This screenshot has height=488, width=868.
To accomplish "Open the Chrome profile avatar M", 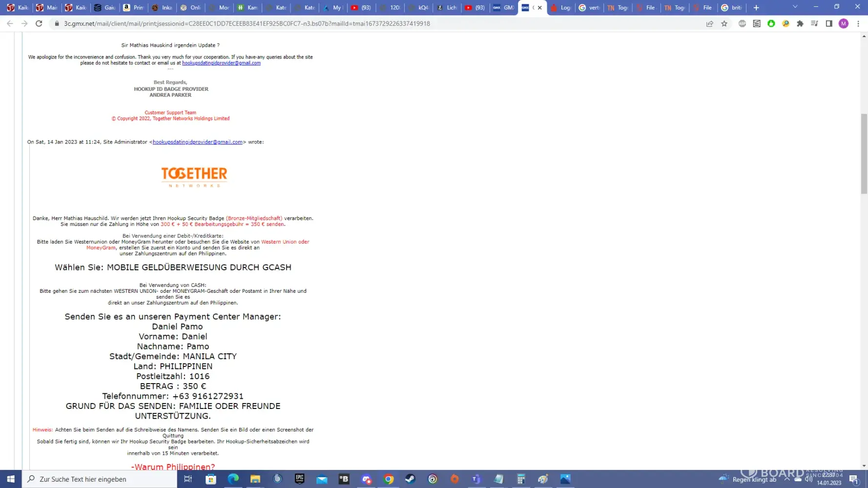I will pyautogui.click(x=844, y=23).
